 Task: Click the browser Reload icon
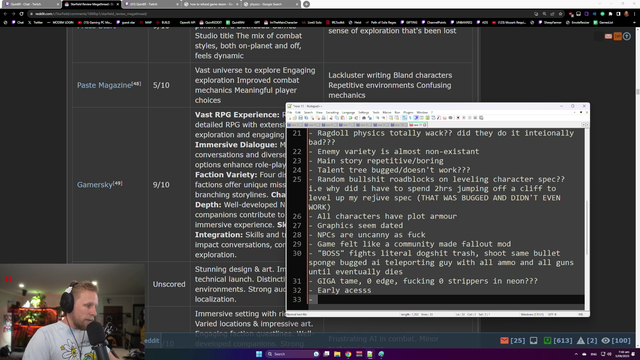21,13
